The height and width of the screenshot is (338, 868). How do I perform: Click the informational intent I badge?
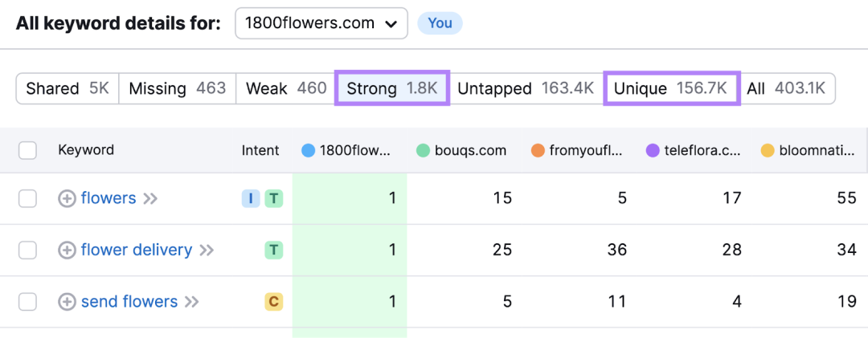pos(251,198)
